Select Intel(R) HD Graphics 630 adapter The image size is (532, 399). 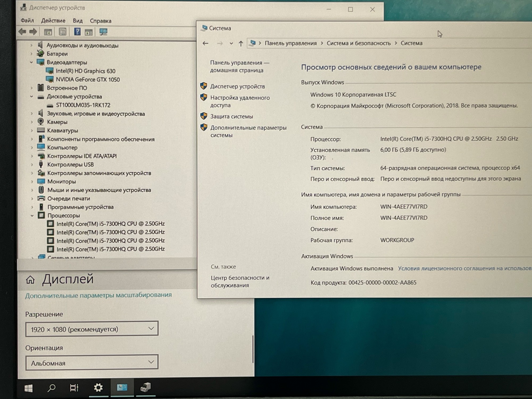click(x=85, y=71)
